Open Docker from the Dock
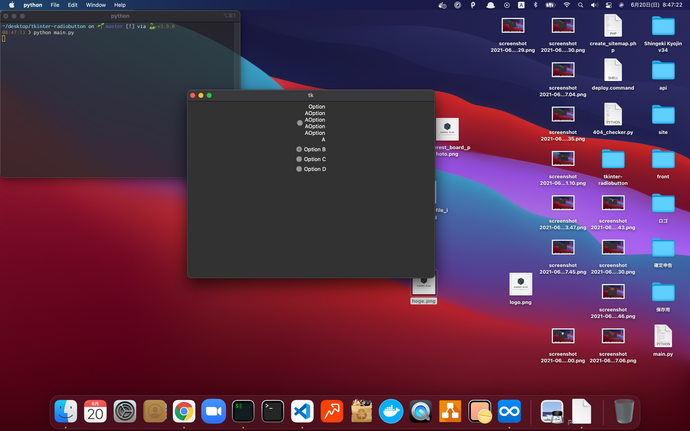 click(391, 411)
